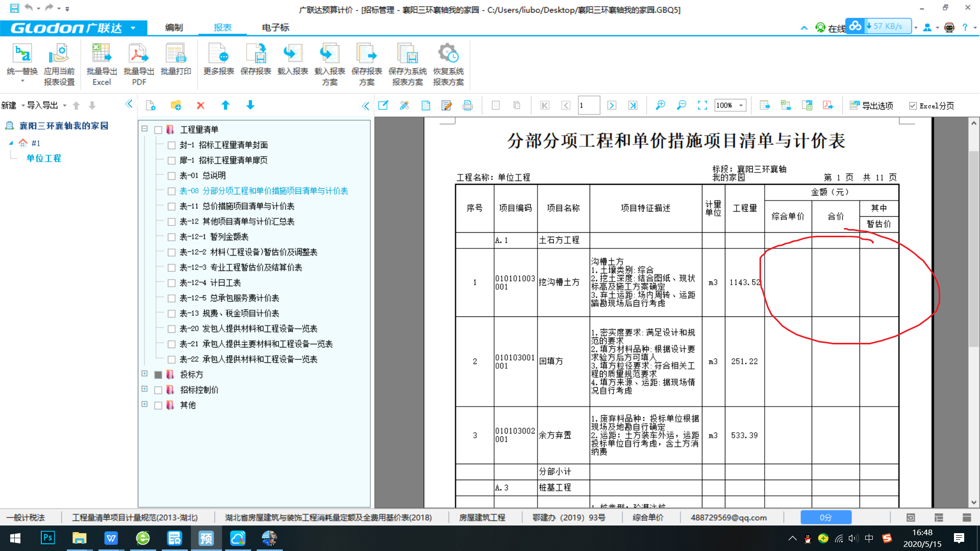Check 扉-1 招标工程量清单扉页 checkbox

(171, 161)
